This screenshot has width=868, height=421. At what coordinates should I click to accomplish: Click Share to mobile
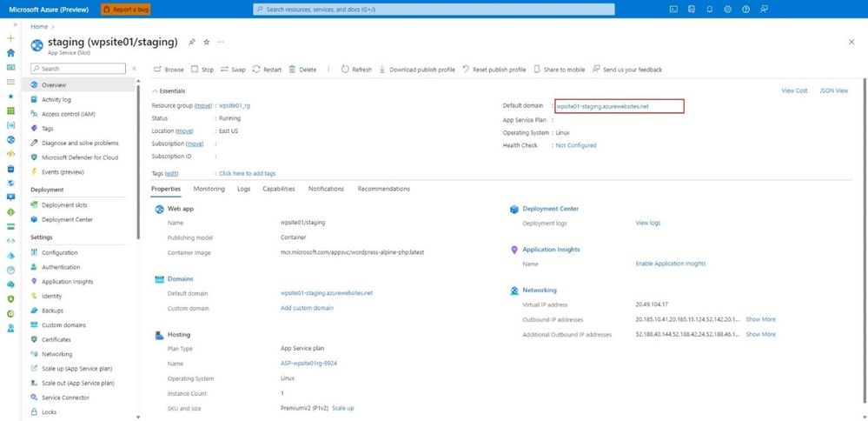pos(559,70)
